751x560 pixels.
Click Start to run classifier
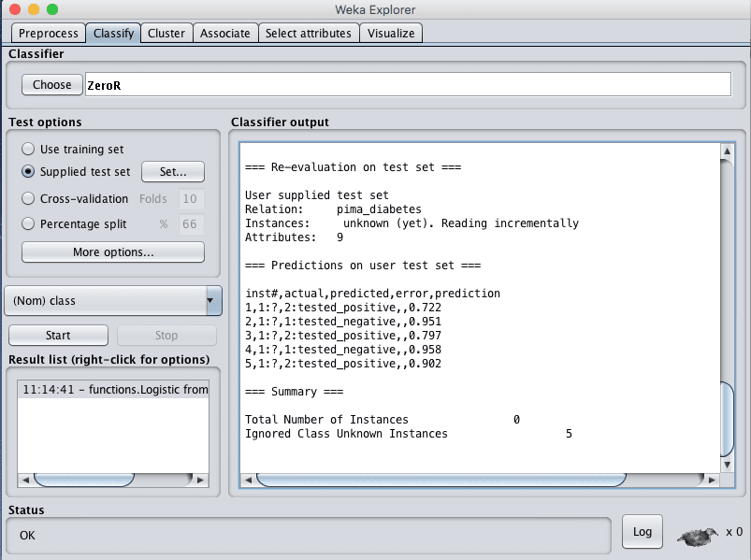click(x=58, y=335)
